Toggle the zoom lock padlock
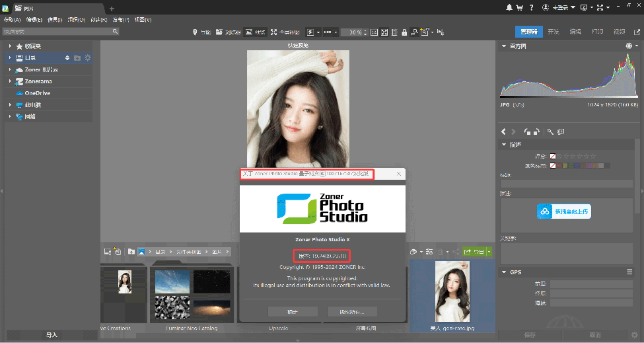Image resolution: width=644 pixels, height=343 pixels. (404, 32)
